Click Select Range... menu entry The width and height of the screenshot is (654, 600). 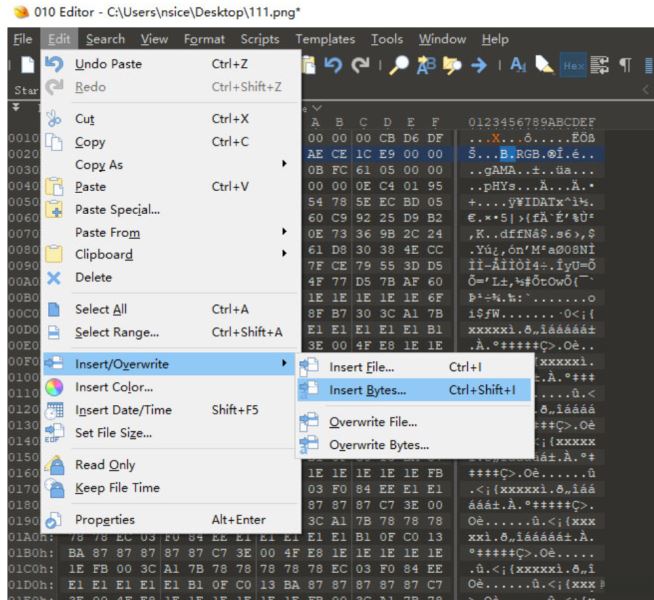(116, 332)
